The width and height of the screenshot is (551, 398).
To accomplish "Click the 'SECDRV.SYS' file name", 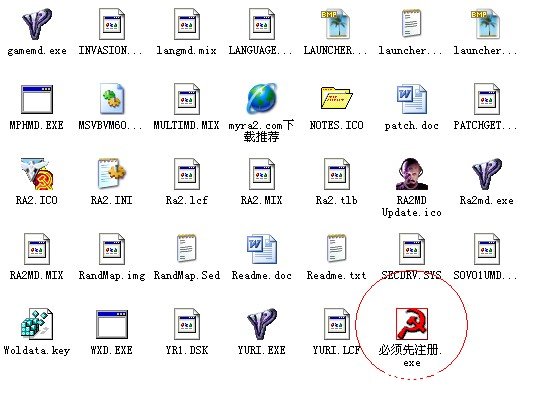I will click(x=411, y=275).
